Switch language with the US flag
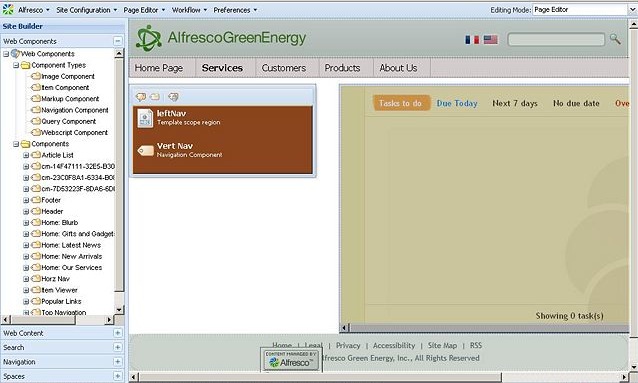 tap(490, 39)
